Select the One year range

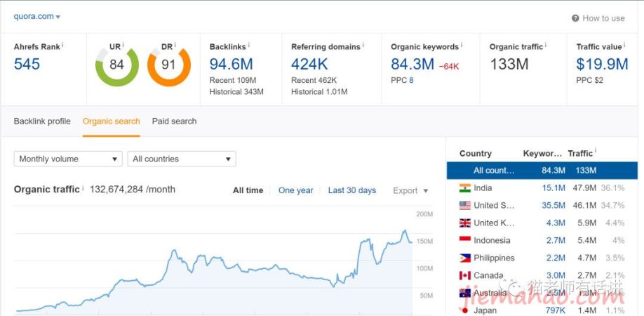tap(296, 190)
